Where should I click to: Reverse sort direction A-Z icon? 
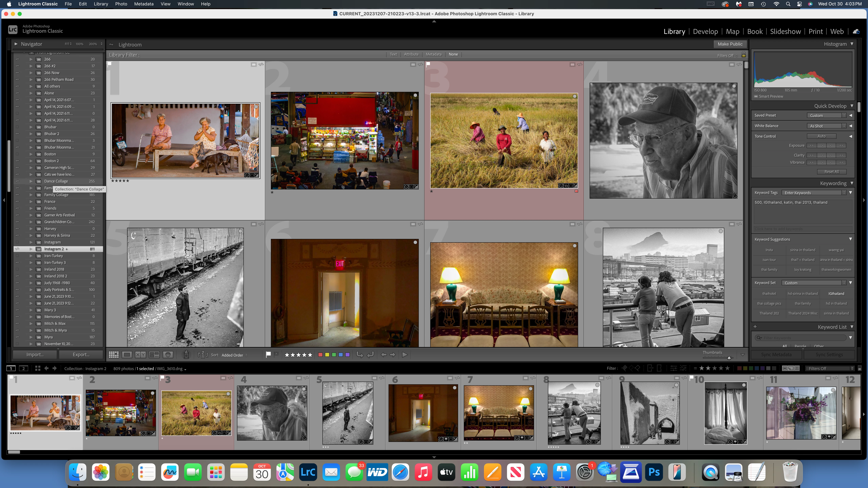(203, 355)
